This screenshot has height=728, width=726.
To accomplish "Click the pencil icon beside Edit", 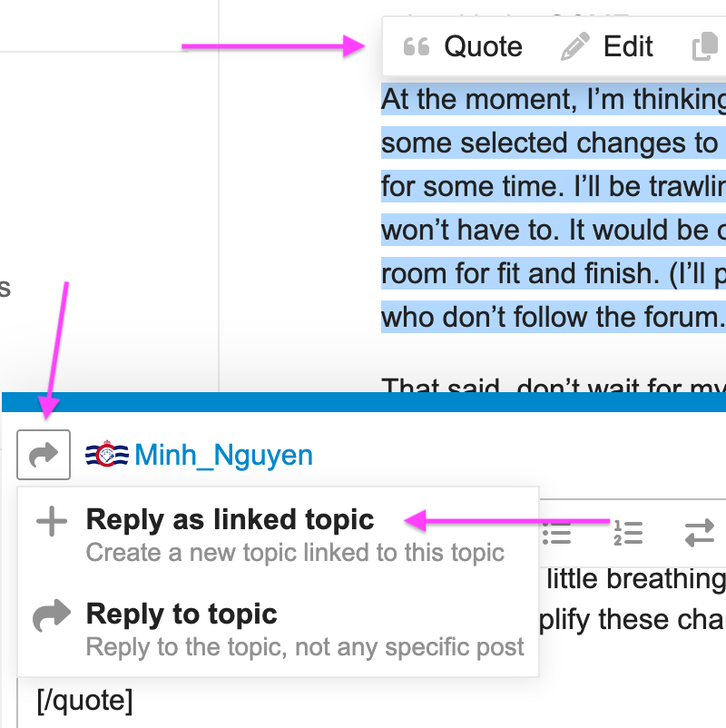I will click(575, 47).
